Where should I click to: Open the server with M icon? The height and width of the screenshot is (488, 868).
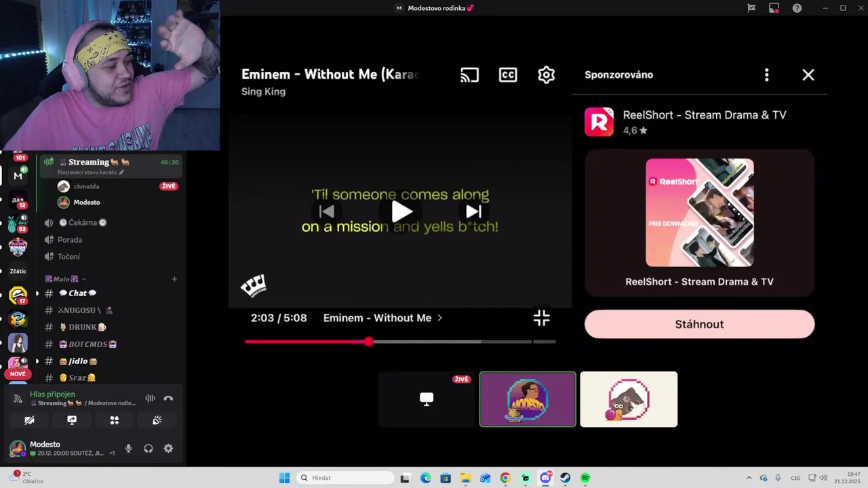click(x=18, y=176)
